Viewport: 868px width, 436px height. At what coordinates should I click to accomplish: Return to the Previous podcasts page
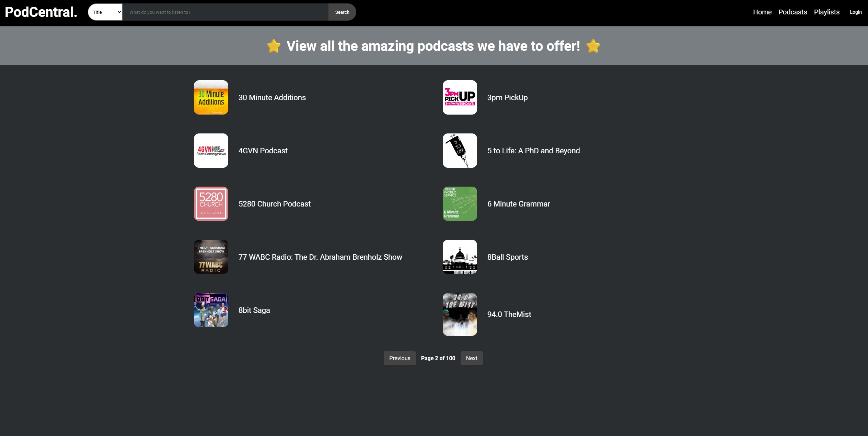[x=400, y=358]
